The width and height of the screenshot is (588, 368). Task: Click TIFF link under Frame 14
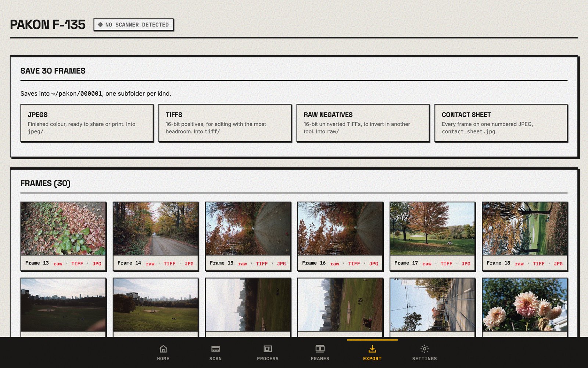click(x=169, y=263)
